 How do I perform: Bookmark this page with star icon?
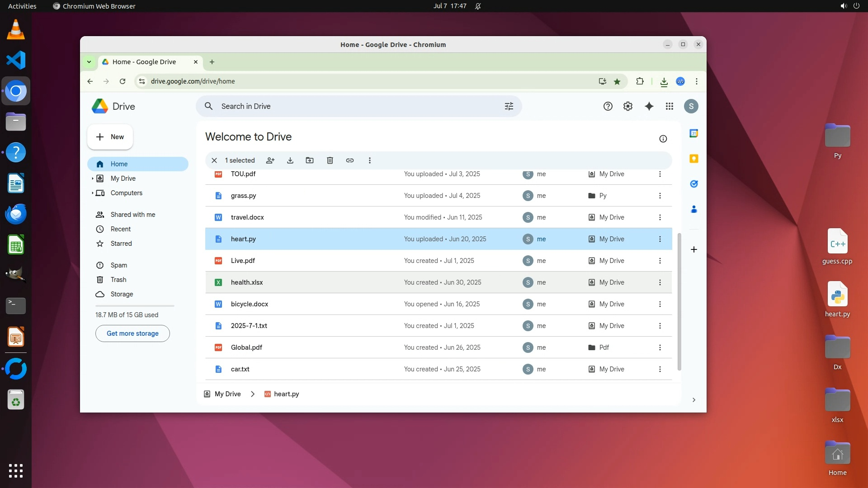617,81
